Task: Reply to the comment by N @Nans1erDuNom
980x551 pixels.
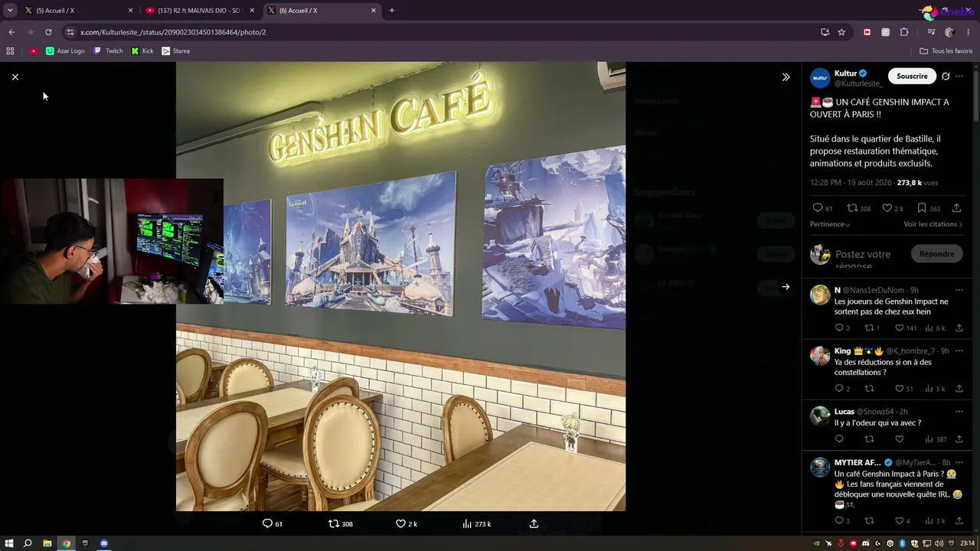Action: pos(839,328)
